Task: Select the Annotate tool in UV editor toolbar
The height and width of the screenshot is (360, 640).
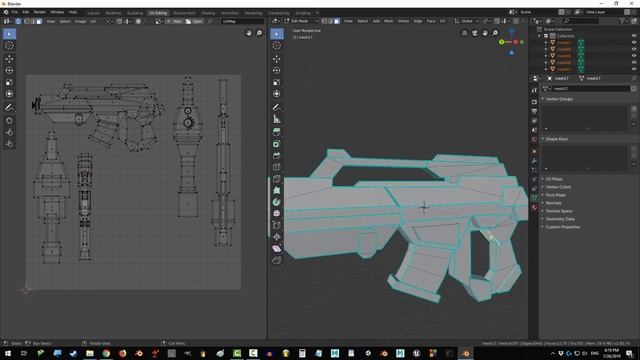Action: tap(9, 107)
